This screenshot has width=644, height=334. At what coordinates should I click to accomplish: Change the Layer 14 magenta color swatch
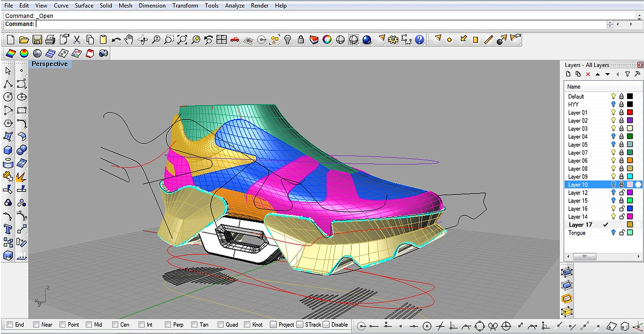point(629,217)
